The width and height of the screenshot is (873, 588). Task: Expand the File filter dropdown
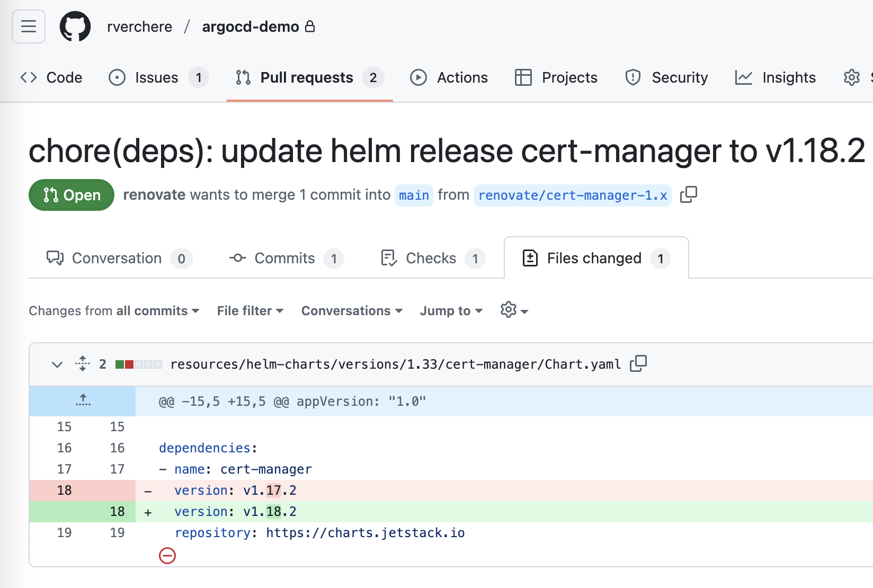click(250, 311)
